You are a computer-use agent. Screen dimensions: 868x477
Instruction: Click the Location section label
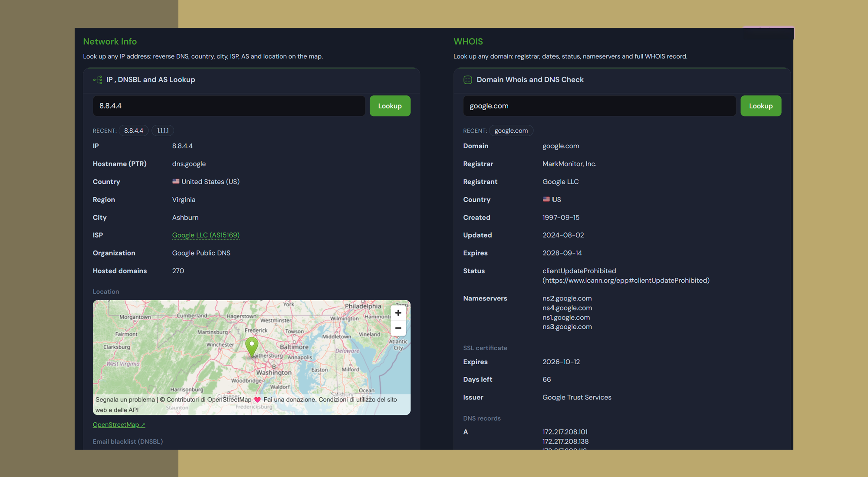[x=106, y=291]
